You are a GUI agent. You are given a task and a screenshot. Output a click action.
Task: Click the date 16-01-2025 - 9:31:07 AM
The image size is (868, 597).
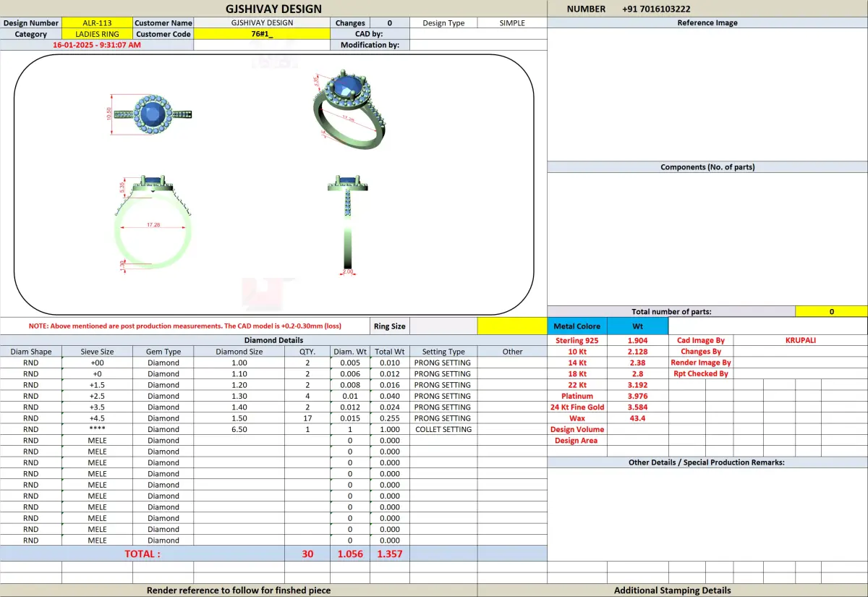tap(97, 45)
